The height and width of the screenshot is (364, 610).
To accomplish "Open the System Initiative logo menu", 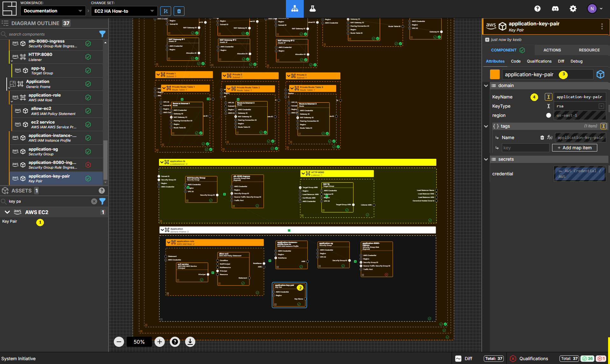I will pyautogui.click(x=9, y=9).
